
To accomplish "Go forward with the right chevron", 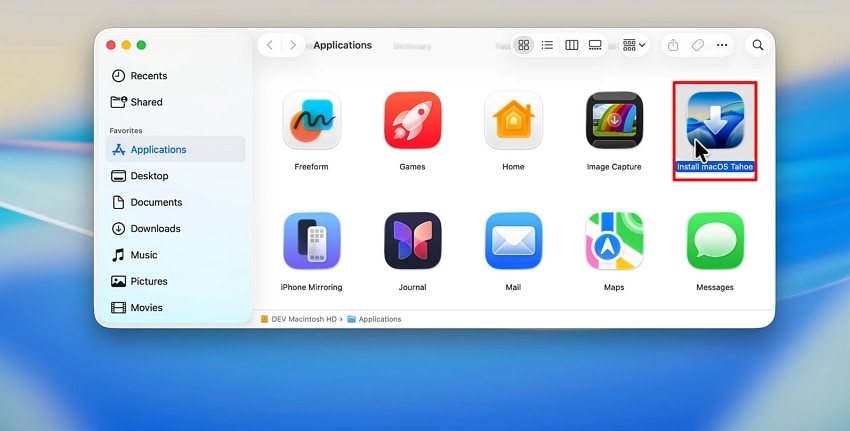I will 293,45.
